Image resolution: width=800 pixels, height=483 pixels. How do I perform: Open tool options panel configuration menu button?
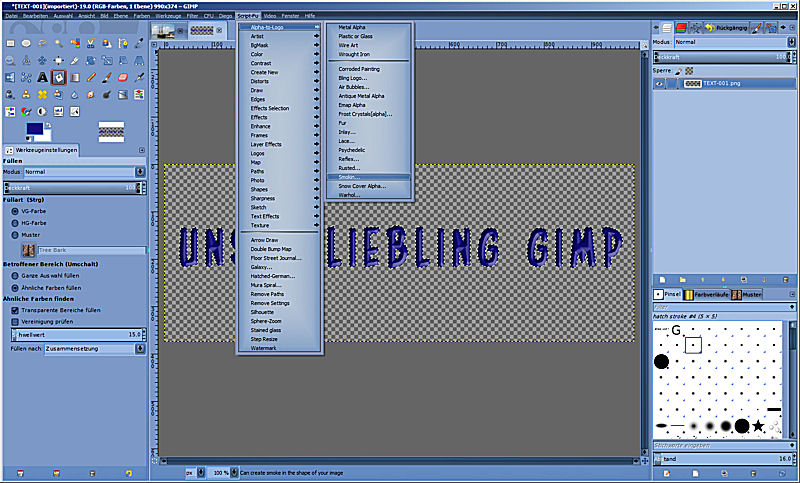tap(142, 150)
